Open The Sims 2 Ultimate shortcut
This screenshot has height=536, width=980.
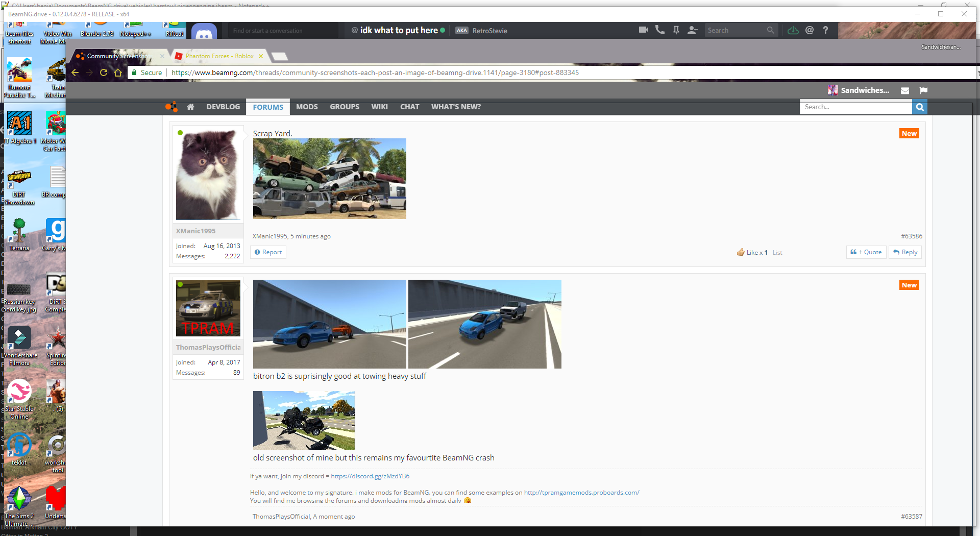[19, 506]
